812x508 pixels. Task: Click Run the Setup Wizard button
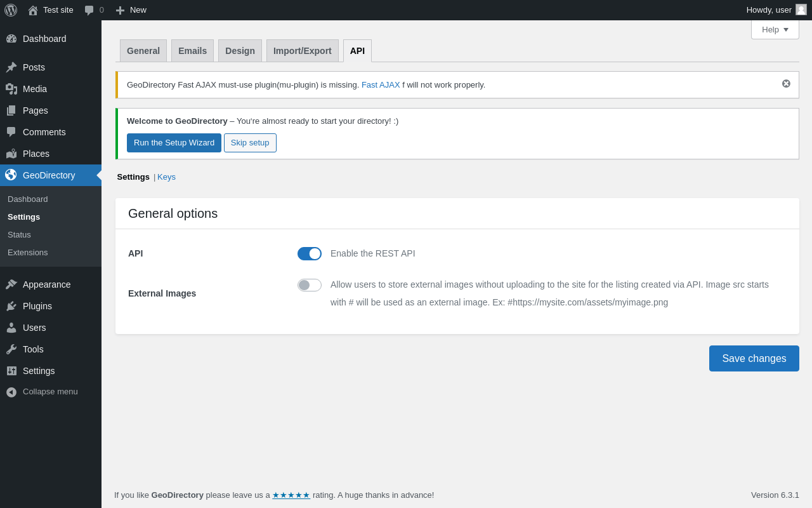click(x=174, y=143)
